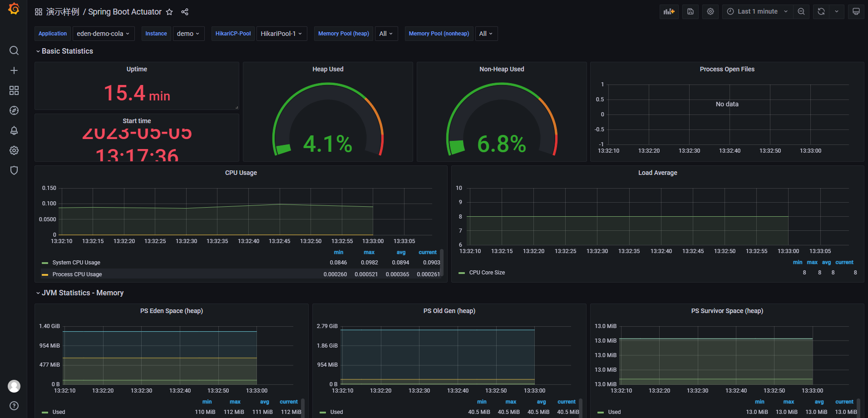Viewport: 868px width, 418px height.
Task: Cycle view mode with monitor icon
Action: pyautogui.click(x=856, y=12)
